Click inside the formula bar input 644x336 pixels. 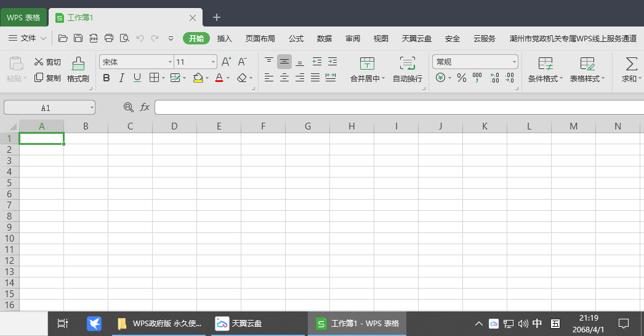click(x=399, y=107)
